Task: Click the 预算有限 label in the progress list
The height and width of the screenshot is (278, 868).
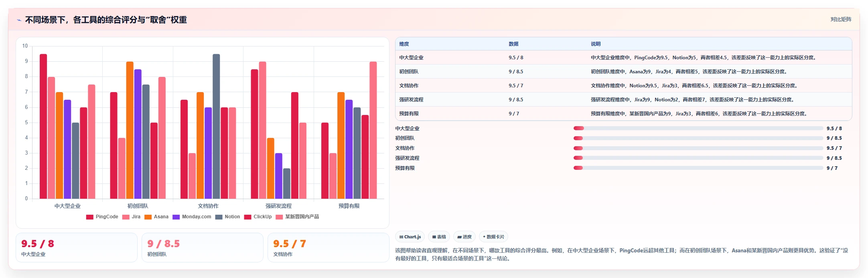Action: click(x=405, y=168)
